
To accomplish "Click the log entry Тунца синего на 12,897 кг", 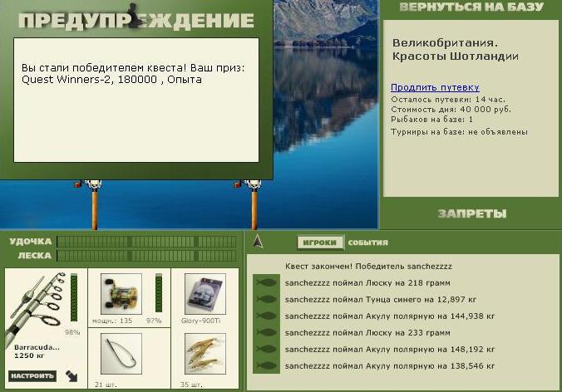I will pyautogui.click(x=381, y=300).
